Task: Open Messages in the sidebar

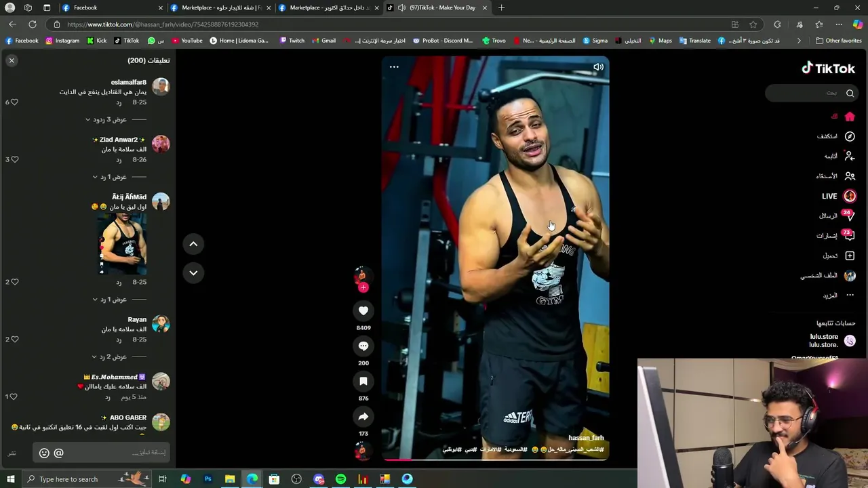Action: (x=837, y=216)
